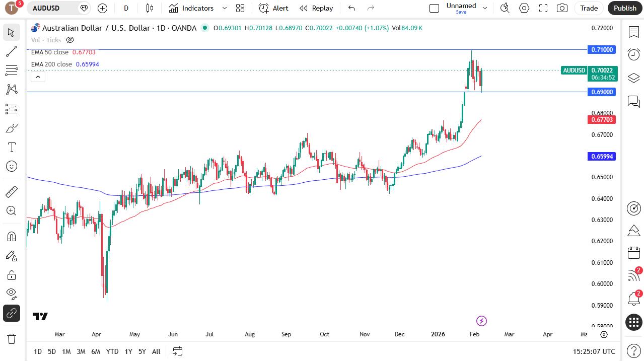
Task: Switch to the 1Y range tab
Action: (128, 351)
